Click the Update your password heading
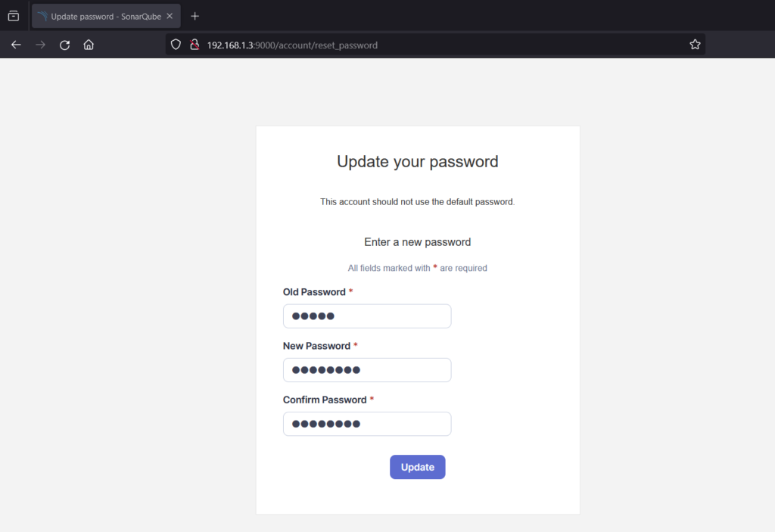775x532 pixels. pyautogui.click(x=417, y=162)
